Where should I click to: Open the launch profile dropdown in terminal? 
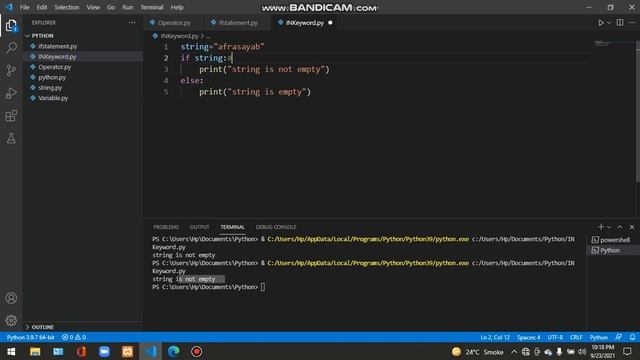pyautogui.click(x=609, y=227)
